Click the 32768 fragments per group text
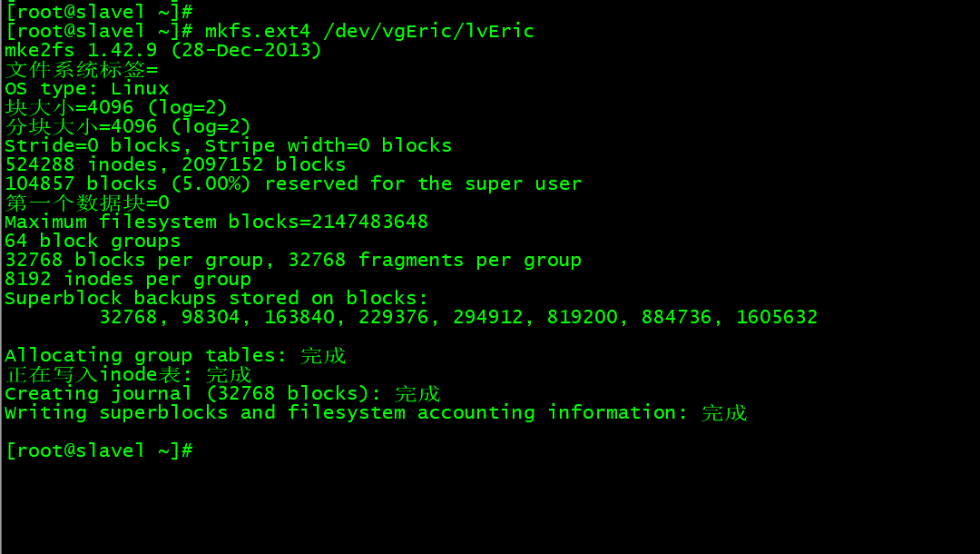980x554 pixels. [x=435, y=260]
